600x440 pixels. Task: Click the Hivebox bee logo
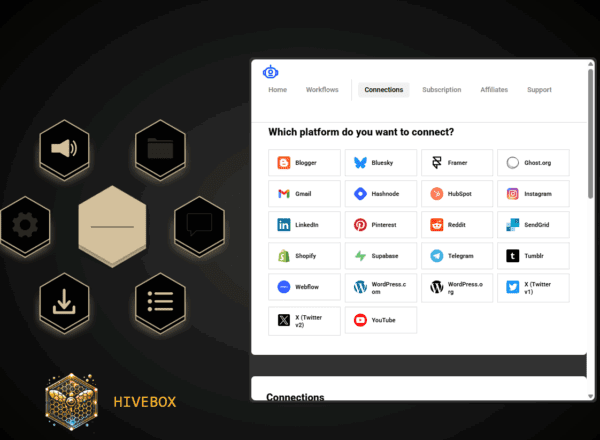(72, 402)
